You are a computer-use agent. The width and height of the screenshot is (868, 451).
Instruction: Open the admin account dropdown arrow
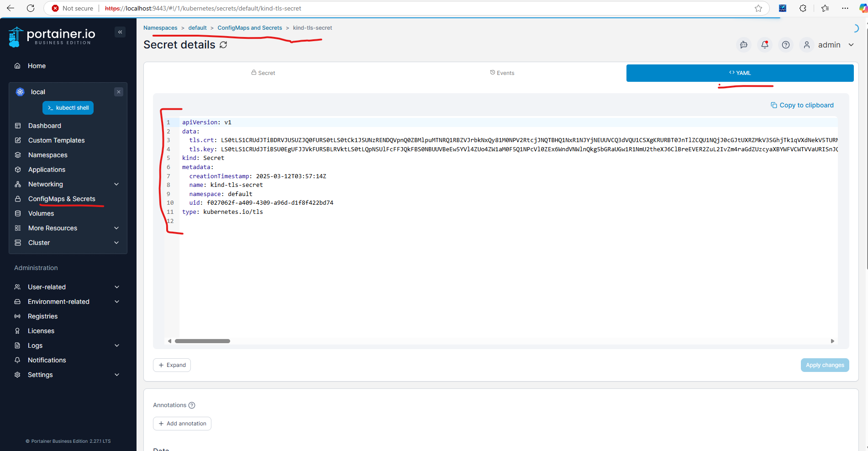point(851,45)
